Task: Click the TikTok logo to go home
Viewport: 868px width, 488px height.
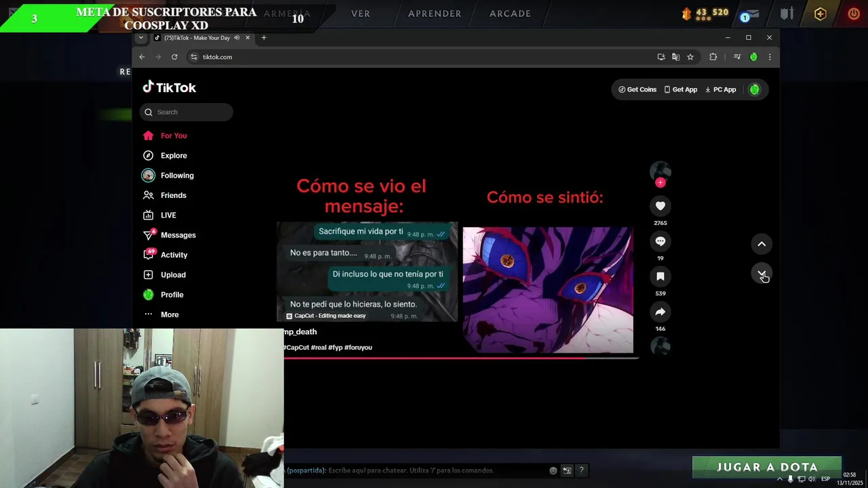Action: pos(170,87)
